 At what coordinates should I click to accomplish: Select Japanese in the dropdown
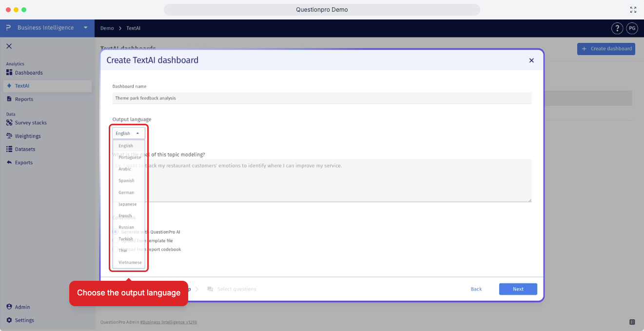pos(129,204)
